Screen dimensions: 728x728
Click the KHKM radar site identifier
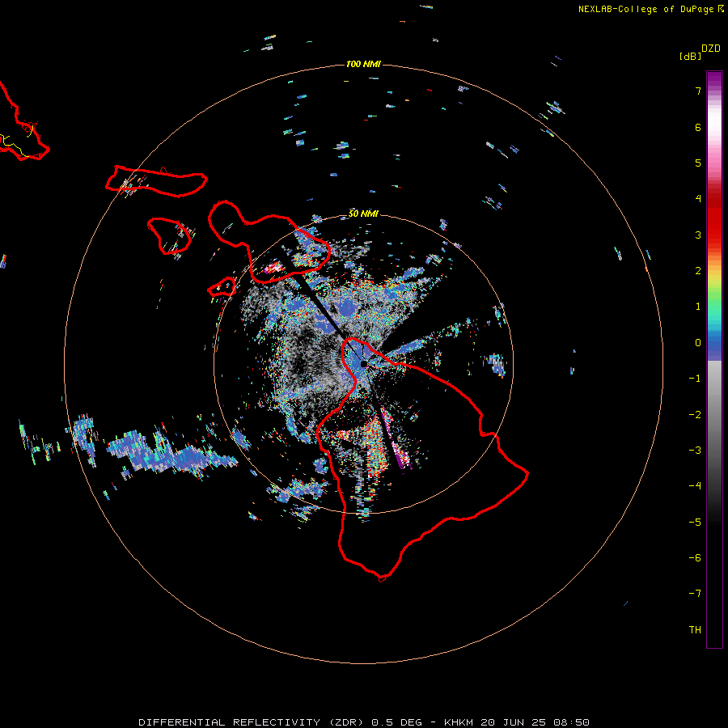click(x=459, y=722)
